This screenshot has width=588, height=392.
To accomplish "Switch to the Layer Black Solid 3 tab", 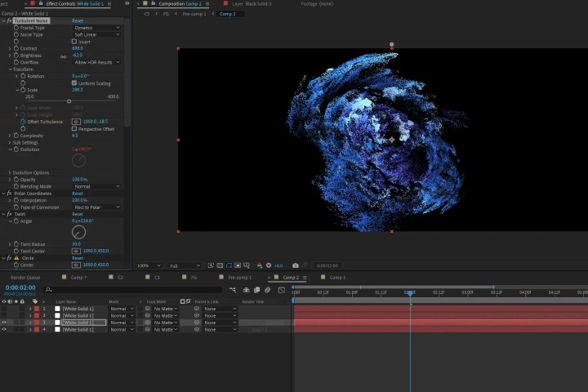I will tap(252, 4).
